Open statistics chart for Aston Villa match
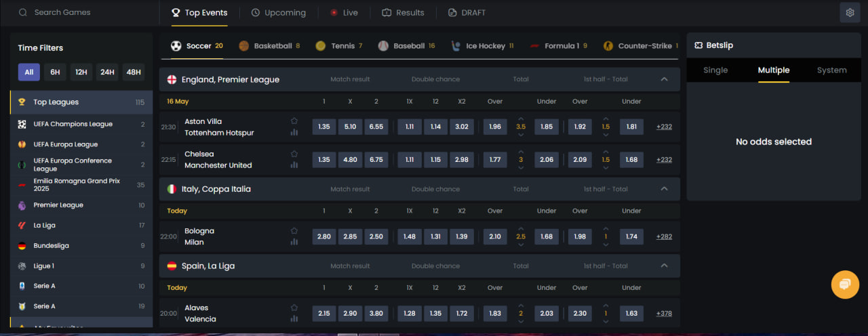The image size is (868, 336). point(294,132)
